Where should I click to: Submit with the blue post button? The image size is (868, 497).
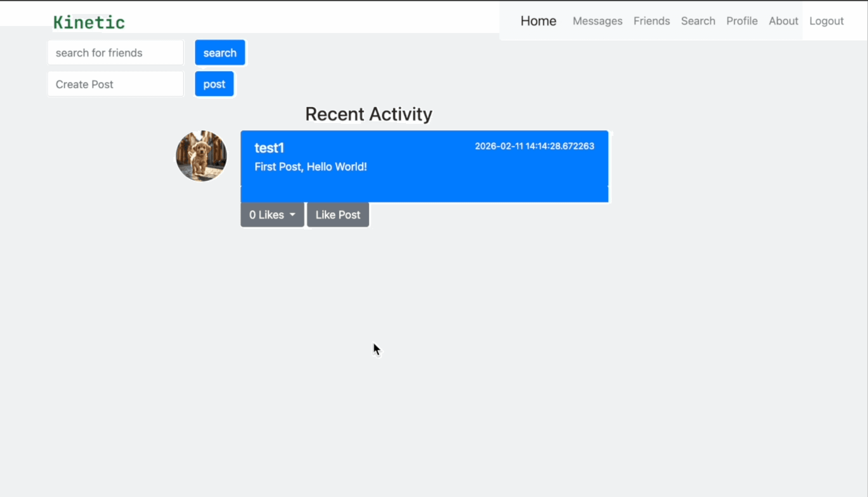point(214,84)
